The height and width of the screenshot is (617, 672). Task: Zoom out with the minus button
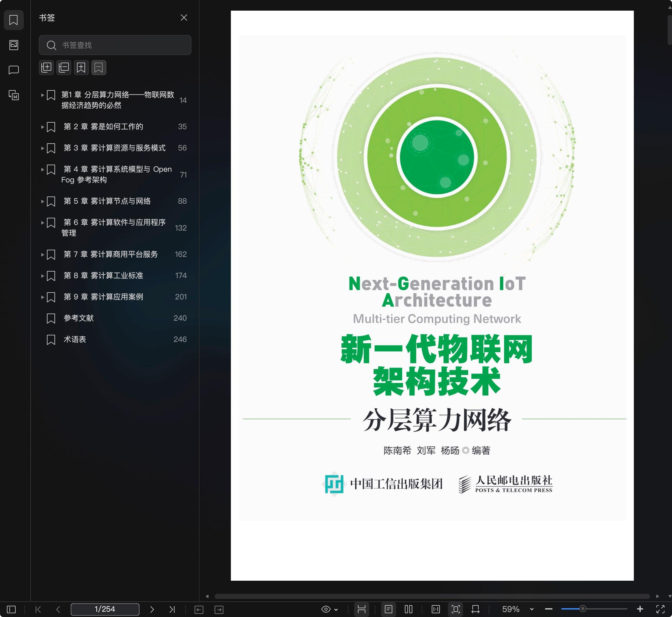pos(548,609)
